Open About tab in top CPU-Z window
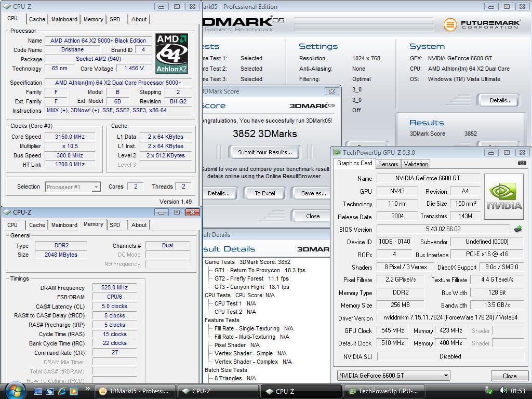This screenshot has width=532, height=399. point(139,19)
